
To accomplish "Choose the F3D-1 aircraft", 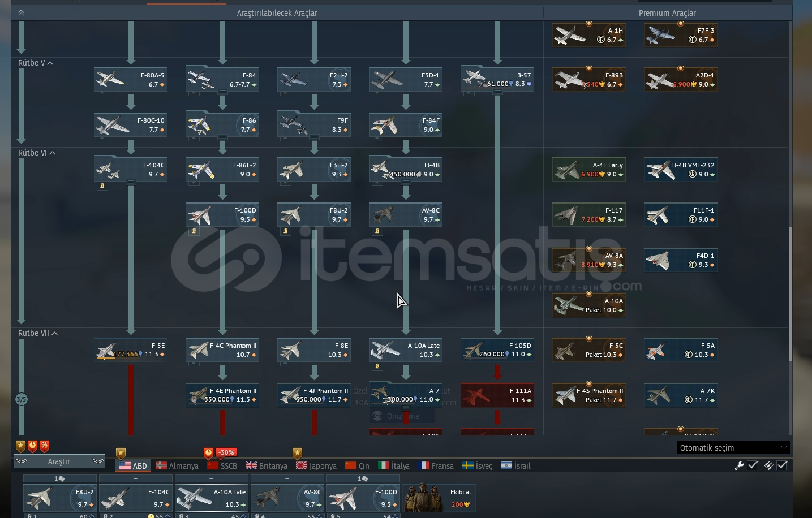I will click(406, 80).
